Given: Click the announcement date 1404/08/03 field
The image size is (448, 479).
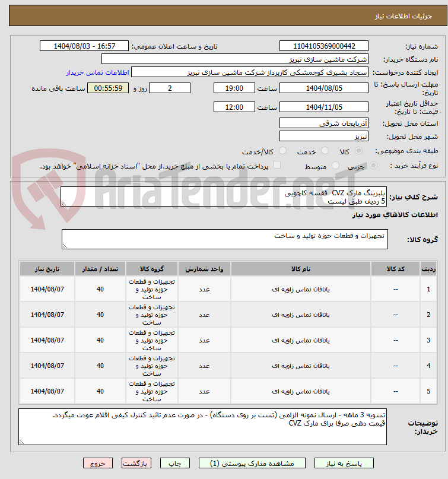Looking at the screenshot, I should click(x=84, y=46).
